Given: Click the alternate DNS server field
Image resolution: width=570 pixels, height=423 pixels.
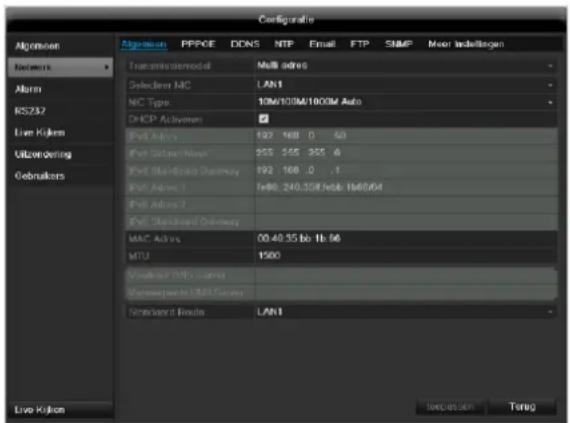Looking at the screenshot, I should 406,292.
